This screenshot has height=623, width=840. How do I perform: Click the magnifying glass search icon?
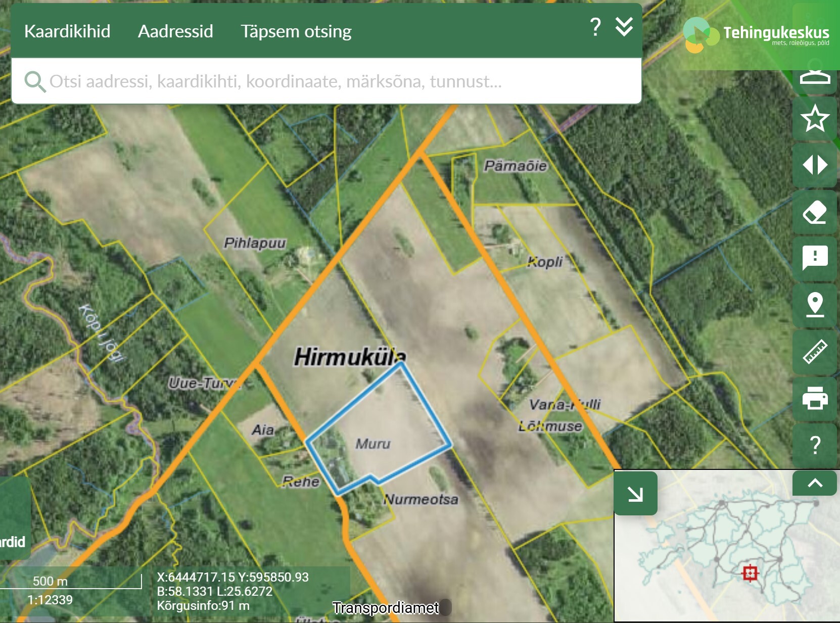pyautogui.click(x=34, y=81)
